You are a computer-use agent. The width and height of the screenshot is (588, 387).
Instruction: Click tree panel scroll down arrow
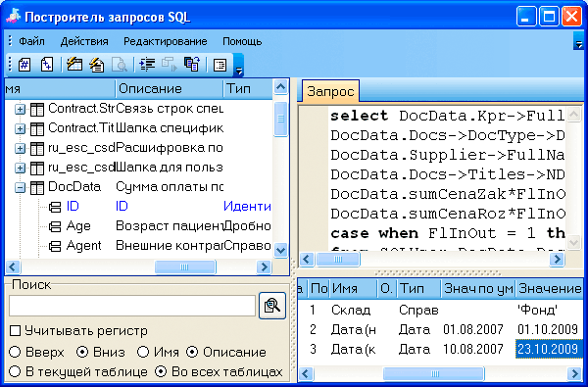[280, 250]
